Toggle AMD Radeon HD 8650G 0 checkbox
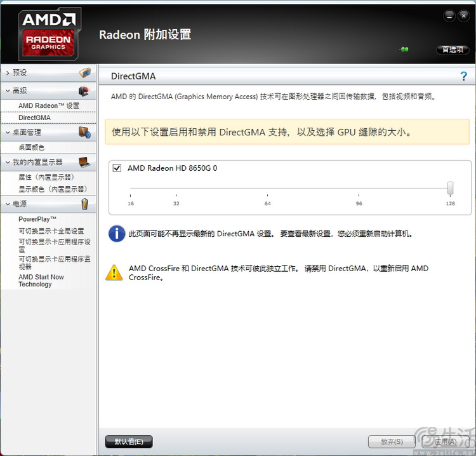This screenshot has height=456, width=476. 117,168
